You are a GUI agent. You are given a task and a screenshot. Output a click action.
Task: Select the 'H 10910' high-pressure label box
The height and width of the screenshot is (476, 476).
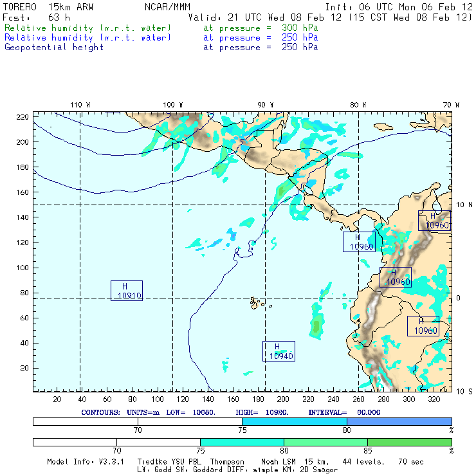(127, 291)
